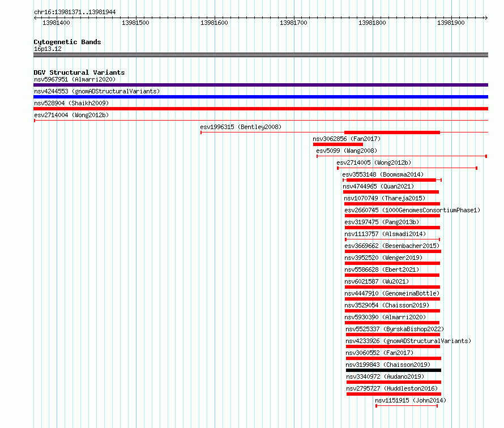The height and width of the screenshot is (428, 504).
Task: Click ruler position 13981700
Action: [293, 23]
